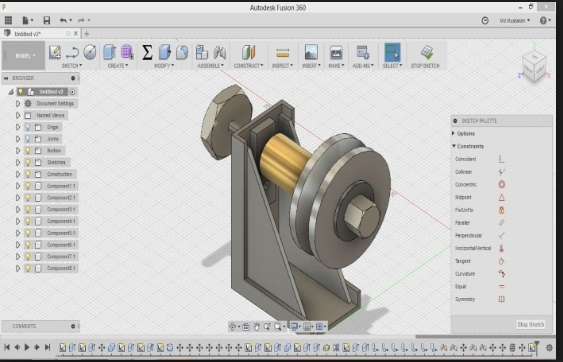Viewport: 563px width, 362px height.
Task: Open the ASSEMBLE menu
Action: pos(210,66)
